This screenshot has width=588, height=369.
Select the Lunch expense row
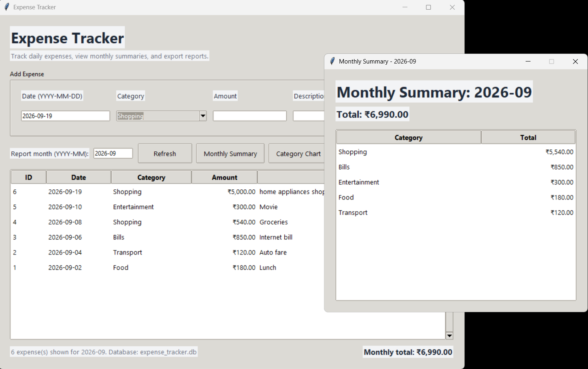pyautogui.click(x=168, y=267)
